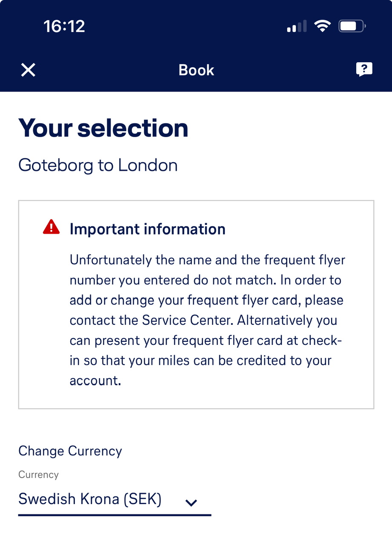
Task: Click the Your selection heading
Action: [103, 128]
